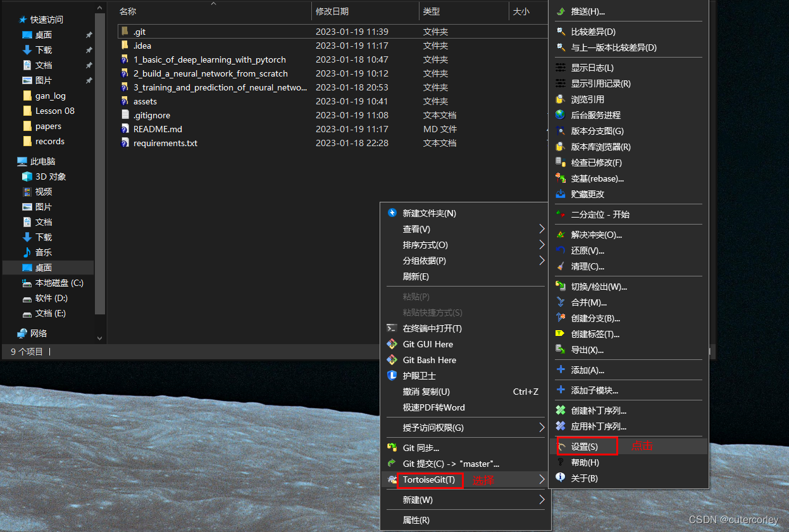
Task: Click the 护眼卫士 shield icon
Action: pyautogui.click(x=392, y=376)
